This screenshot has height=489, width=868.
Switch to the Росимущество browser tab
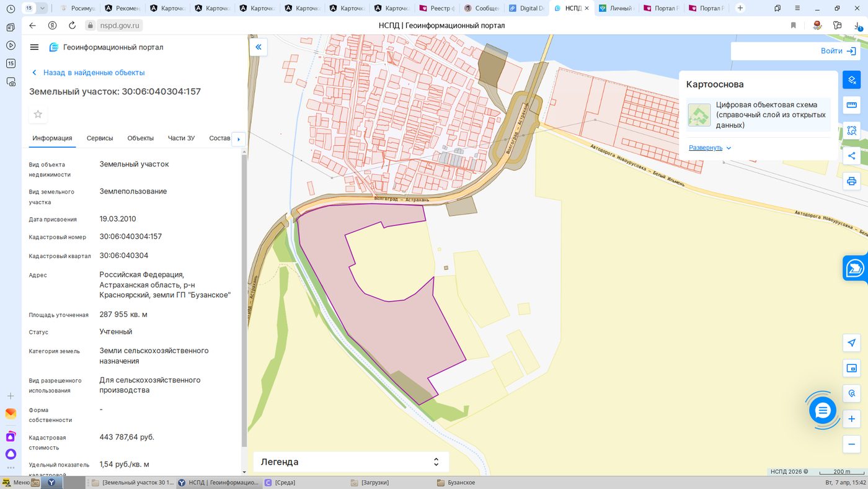[x=77, y=8]
